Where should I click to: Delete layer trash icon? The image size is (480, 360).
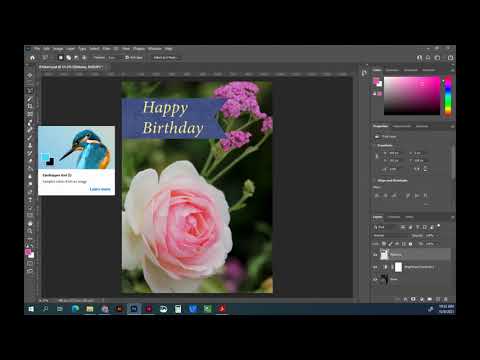point(446,299)
